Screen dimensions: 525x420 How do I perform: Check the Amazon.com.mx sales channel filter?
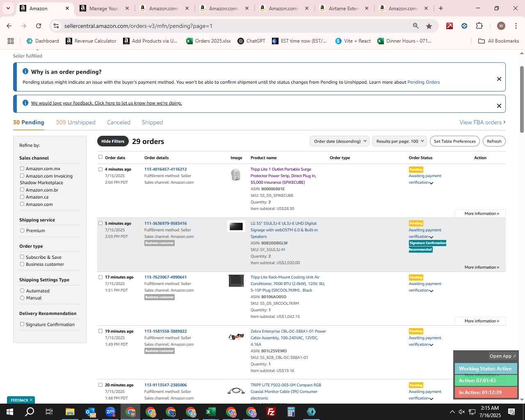tap(22, 169)
